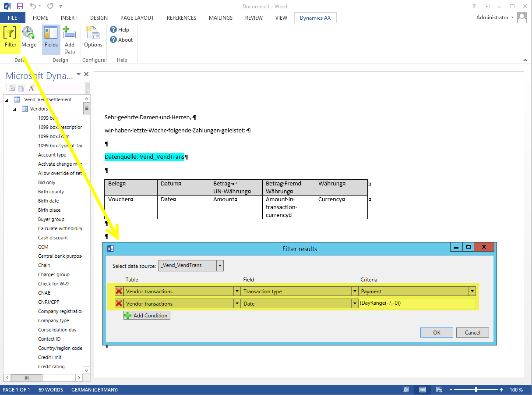Remove the Date filter condition row
The image size is (532, 395).
click(x=119, y=303)
